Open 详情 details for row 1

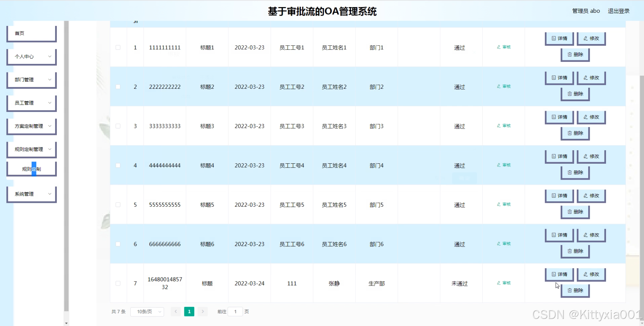pyautogui.click(x=559, y=38)
